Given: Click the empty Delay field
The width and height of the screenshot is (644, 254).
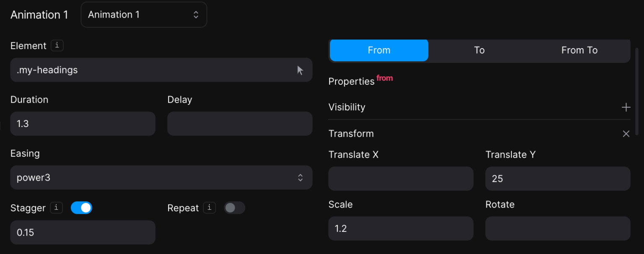Looking at the screenshot, I should coord(239,124).
